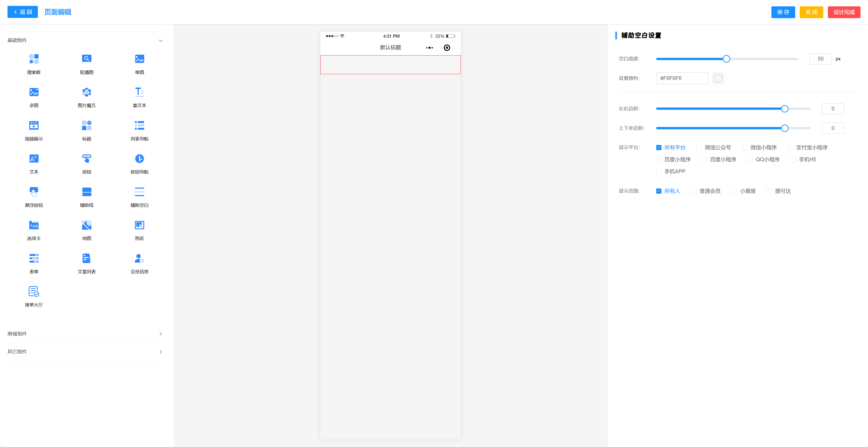Pick the 悬浮按钮 floating button component
868x447 pixels.
pos(34,192)
